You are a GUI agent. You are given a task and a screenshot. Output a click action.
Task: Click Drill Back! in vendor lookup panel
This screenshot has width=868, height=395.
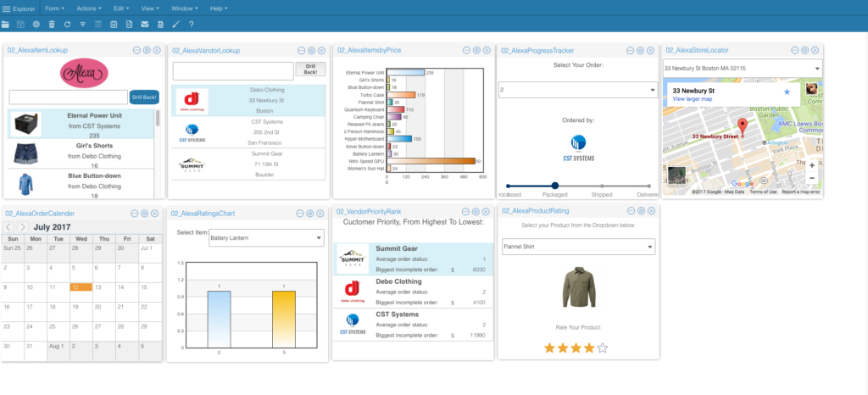[x=310, y=70]
